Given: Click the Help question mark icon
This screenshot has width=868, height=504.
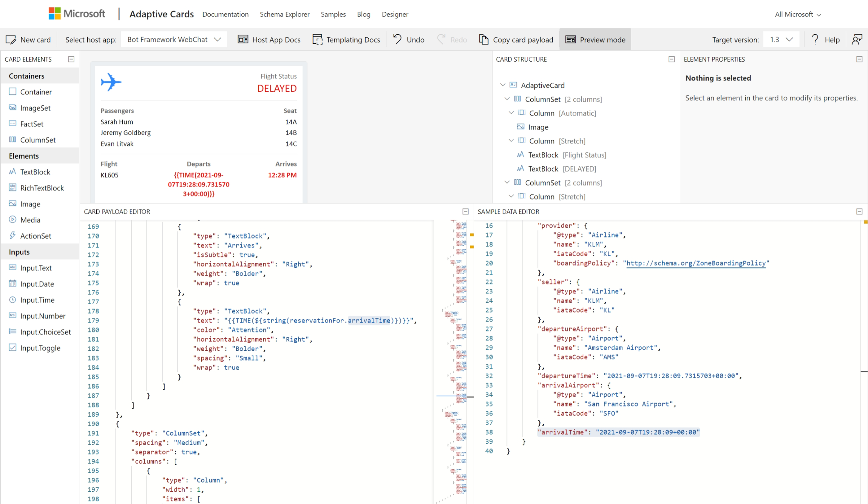Looking at the screenshot, I should click(815, 39).
